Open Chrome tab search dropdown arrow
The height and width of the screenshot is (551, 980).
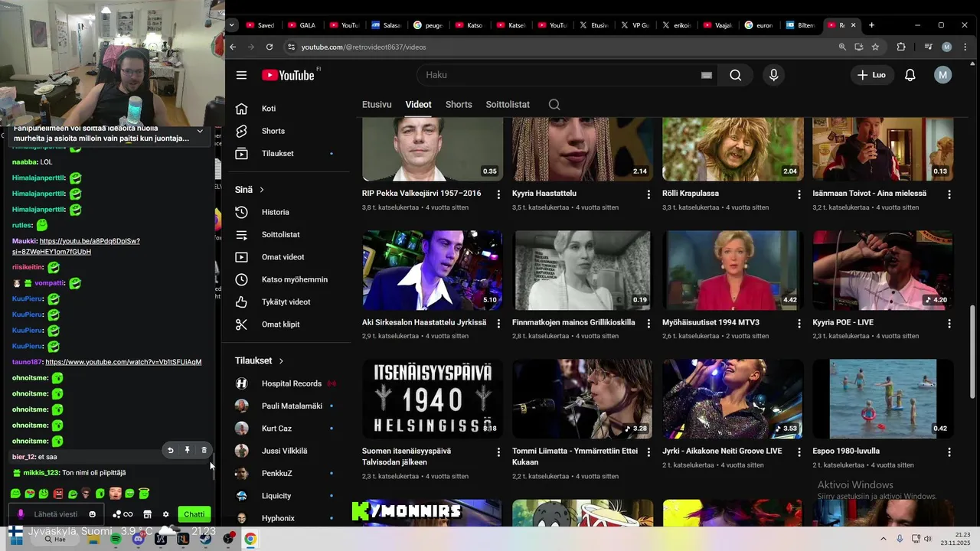(232, 25)
